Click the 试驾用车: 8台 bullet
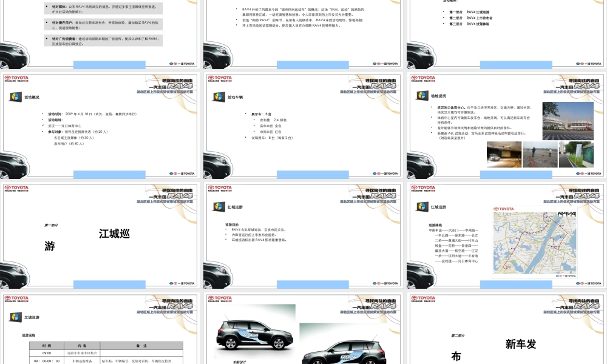607x364 pixels. pos(272,138)
